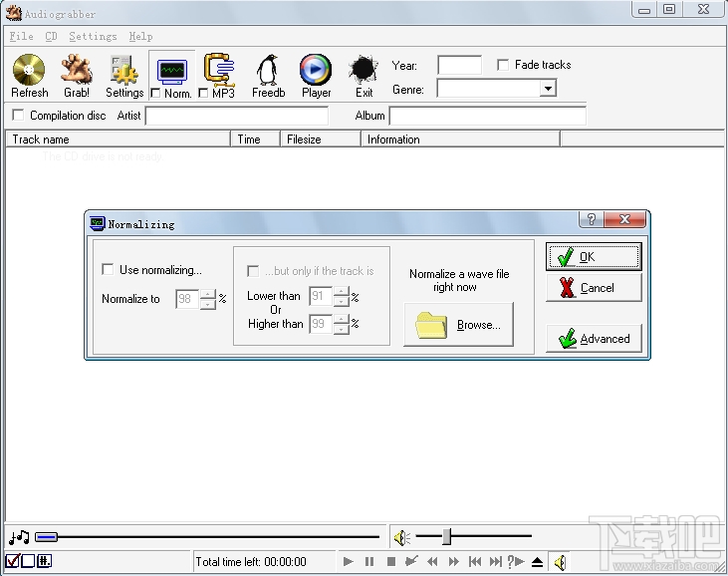This screenshot has width=728, height=576.
Task: Open the Advanced normalizing options
Action: pos(594,338)
